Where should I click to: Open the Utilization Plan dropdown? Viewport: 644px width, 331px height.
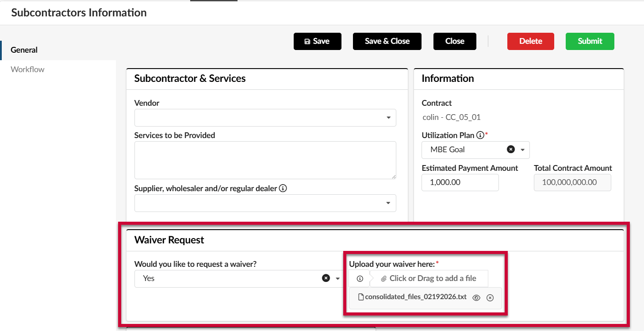[523, 150]
